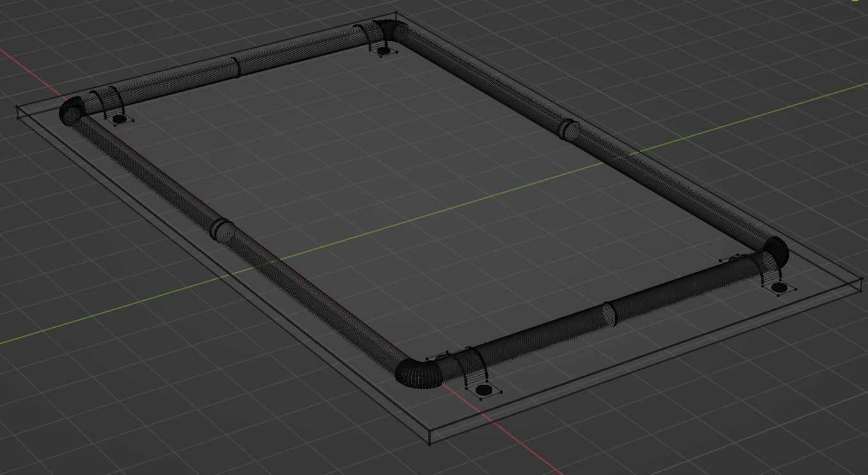The height and width of the screenshot is (475, 868).
Task: Select the round mounting hole near the front elbow
Action: coord(485,389)
